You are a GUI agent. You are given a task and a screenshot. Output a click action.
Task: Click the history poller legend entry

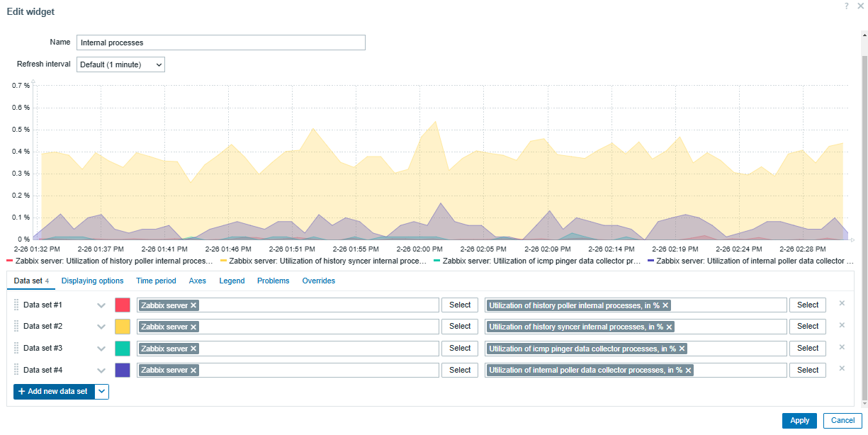[x=110, y=261]
